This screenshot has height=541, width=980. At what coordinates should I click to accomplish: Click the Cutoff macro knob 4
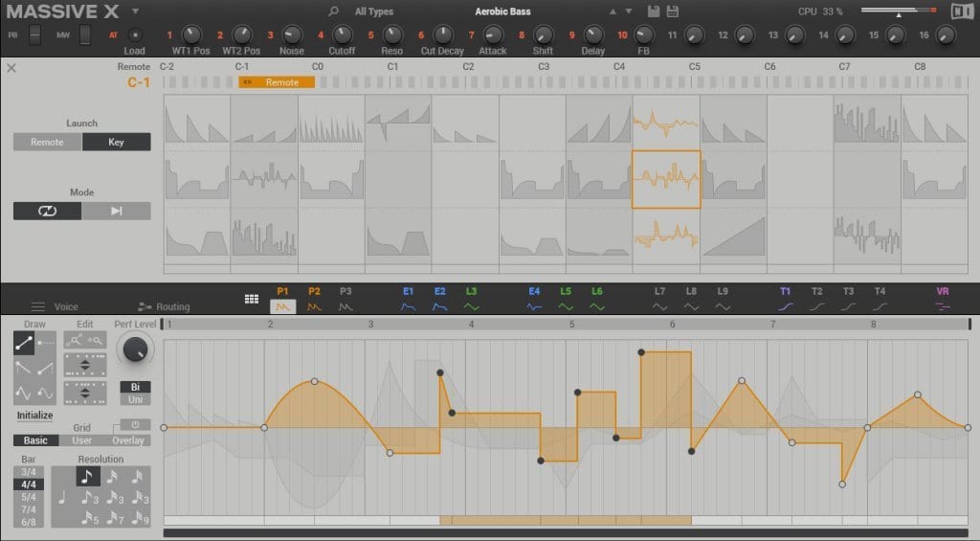click(x=342, y=35)
